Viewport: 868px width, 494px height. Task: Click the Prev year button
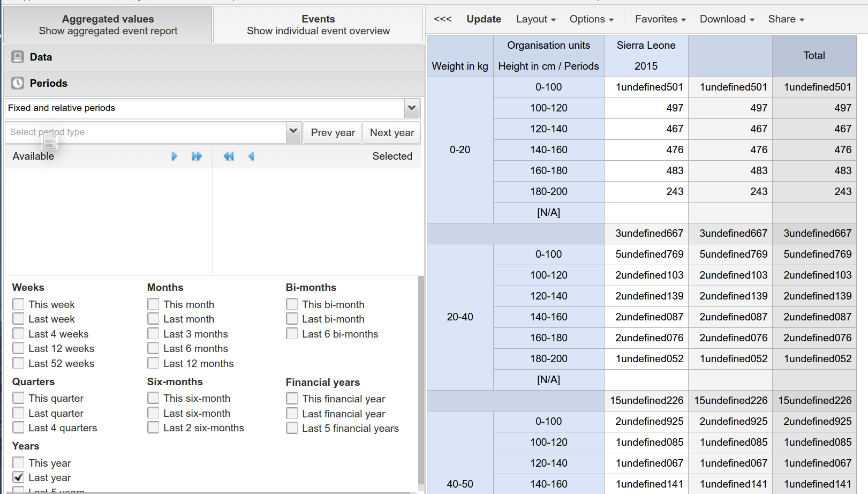coord(333,132)
